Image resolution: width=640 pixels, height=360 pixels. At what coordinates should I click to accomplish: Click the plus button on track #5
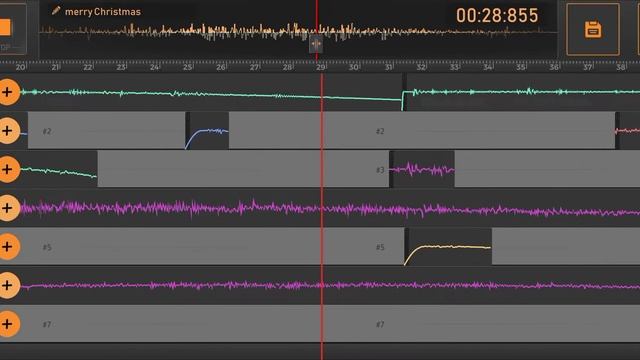[8, 247]
